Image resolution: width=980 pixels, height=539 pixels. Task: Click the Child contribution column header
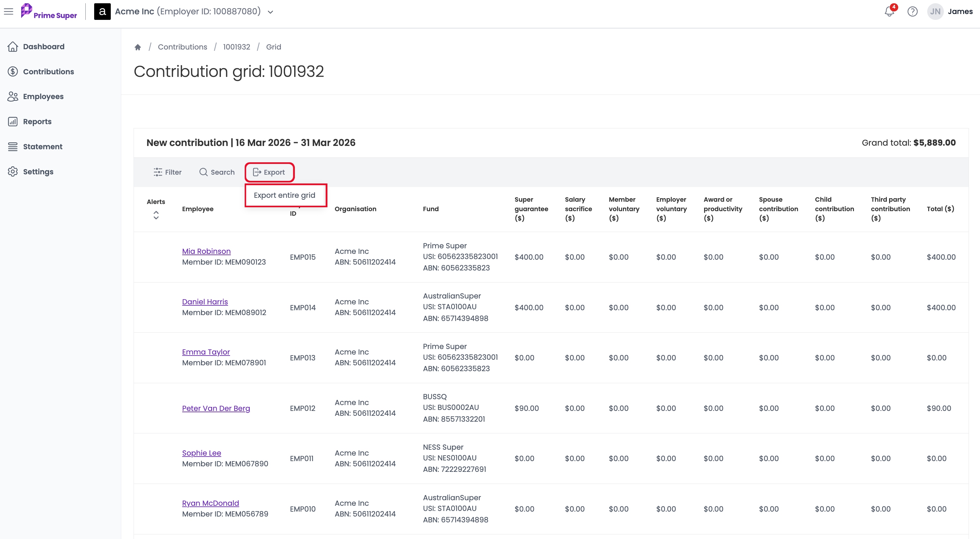coord(834,209)
